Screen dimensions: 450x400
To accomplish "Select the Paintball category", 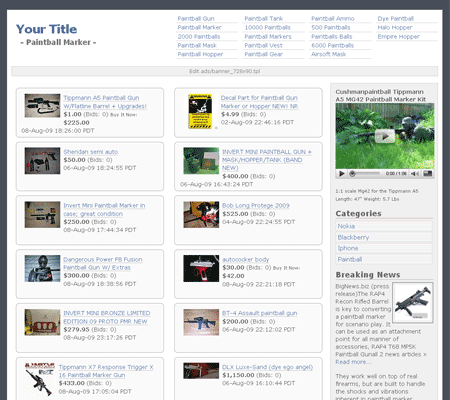I will (x=384, y=259).
